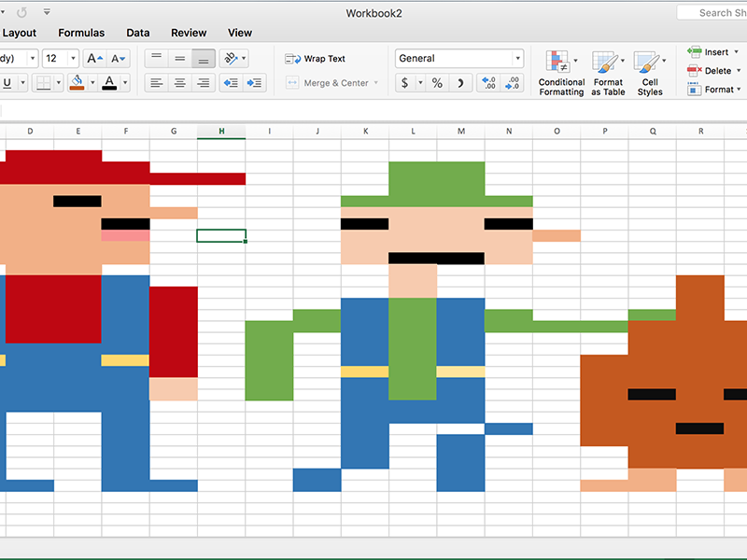Click Insert cells button

tap(708, 51)
